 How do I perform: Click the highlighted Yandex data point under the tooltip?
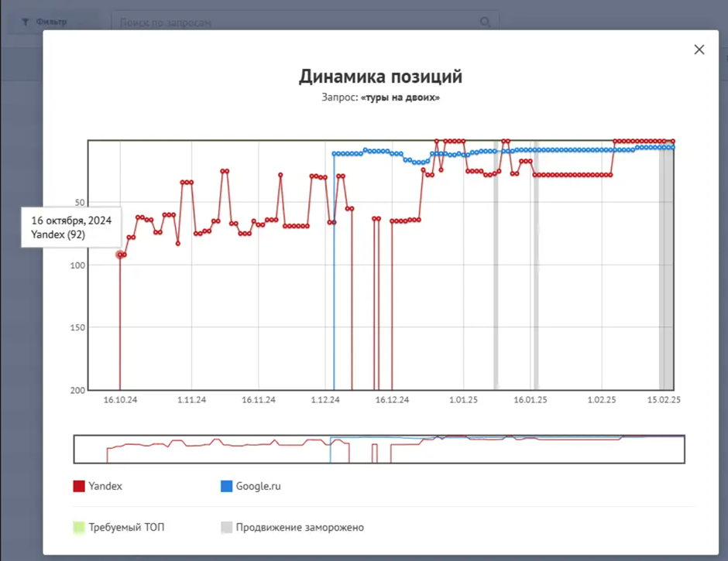pyautogui.click(x=121, y=254)
